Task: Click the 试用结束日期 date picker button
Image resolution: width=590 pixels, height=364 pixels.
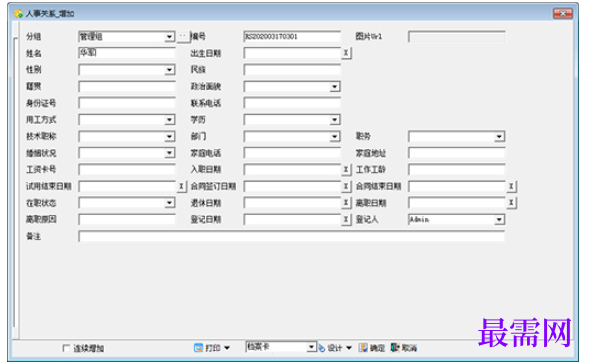Action: [x=181, y=186]
